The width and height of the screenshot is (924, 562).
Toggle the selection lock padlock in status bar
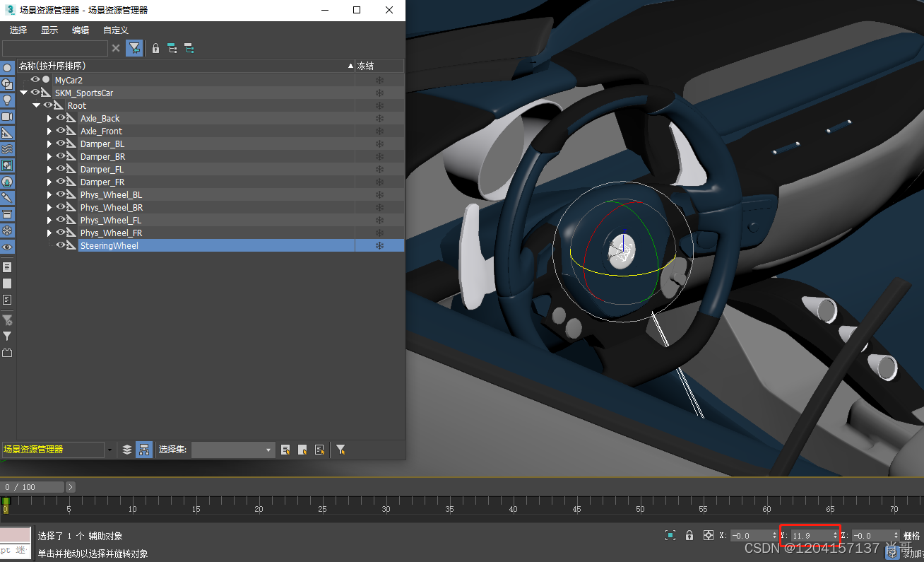pos(689,536)
